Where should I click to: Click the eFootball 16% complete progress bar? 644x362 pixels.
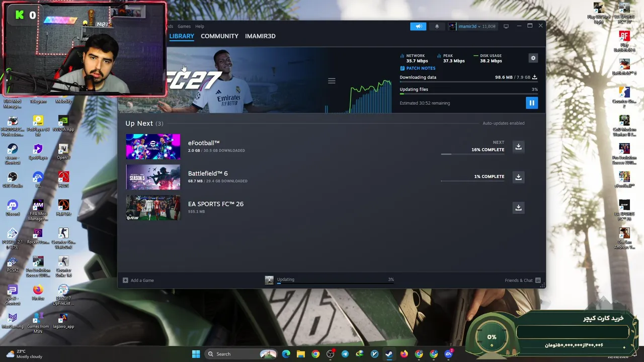[x=472, y=154]
